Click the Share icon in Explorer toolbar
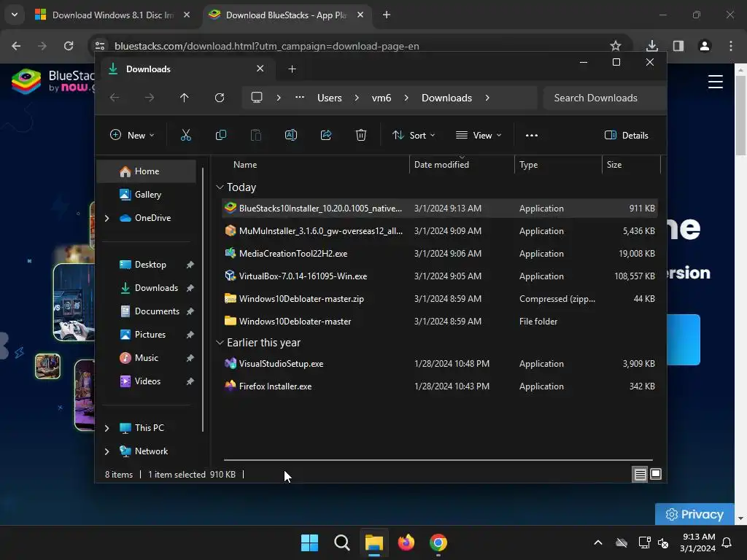 click(x=326, y=135)
